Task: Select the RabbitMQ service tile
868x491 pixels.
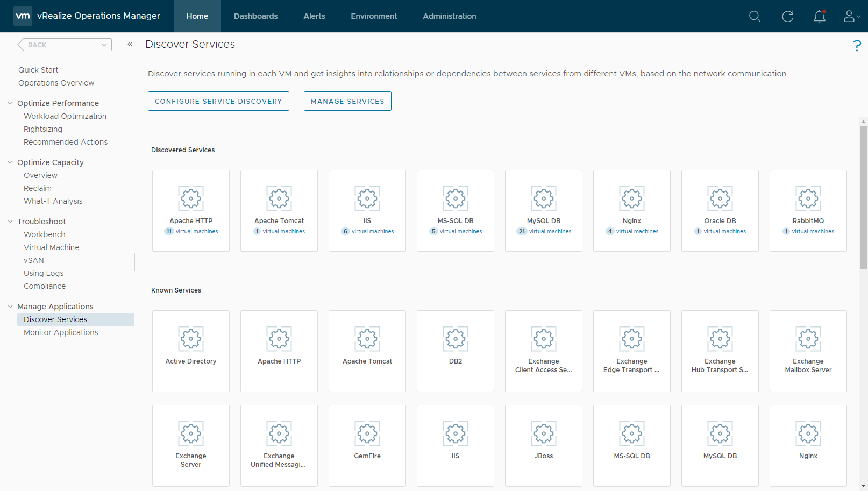Action: [x=808, y=210]
